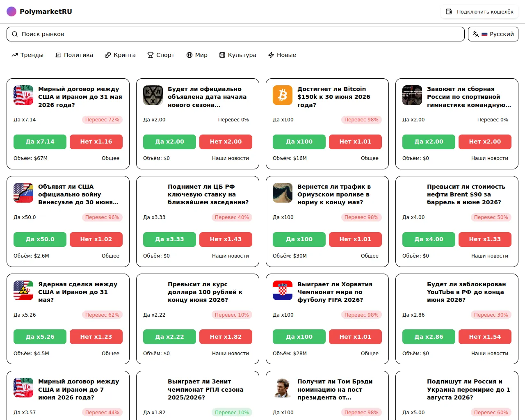Bet Да x3.33 on ЦБ РФ rate market
525x420 pixels.
click(x=169, y=239)
